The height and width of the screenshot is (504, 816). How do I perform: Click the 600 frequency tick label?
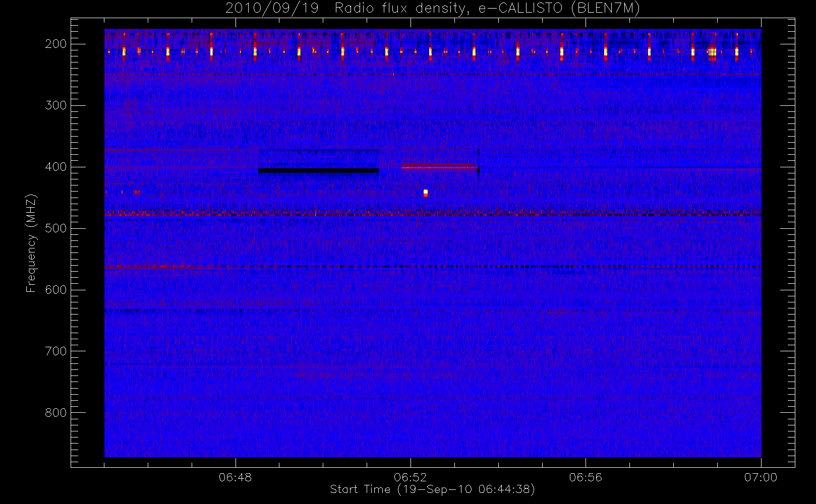pos(56,290)
